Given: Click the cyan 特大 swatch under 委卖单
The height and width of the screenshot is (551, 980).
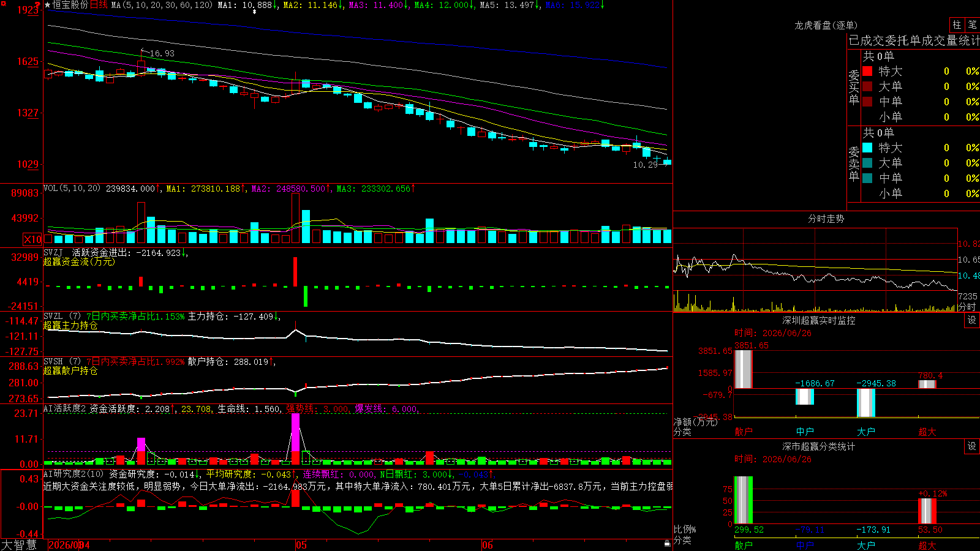Looking at the screenshot, I should point(867,148).
